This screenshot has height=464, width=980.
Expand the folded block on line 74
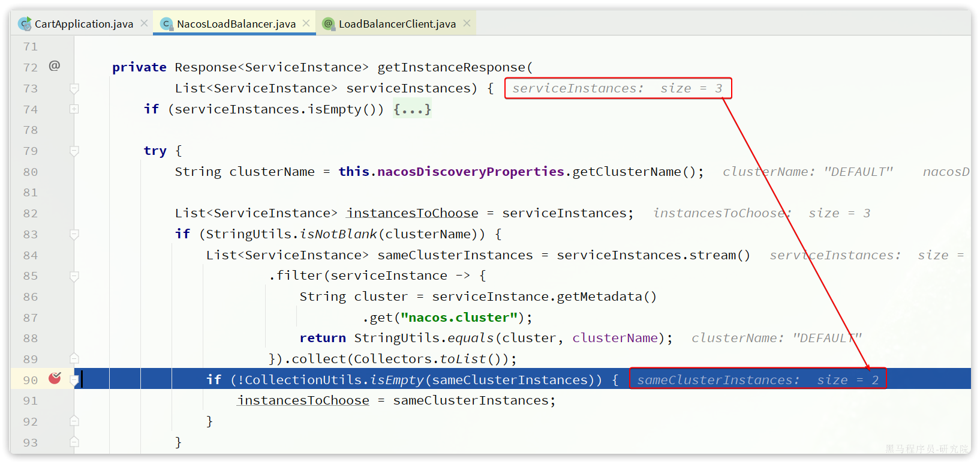coord(74,109)
